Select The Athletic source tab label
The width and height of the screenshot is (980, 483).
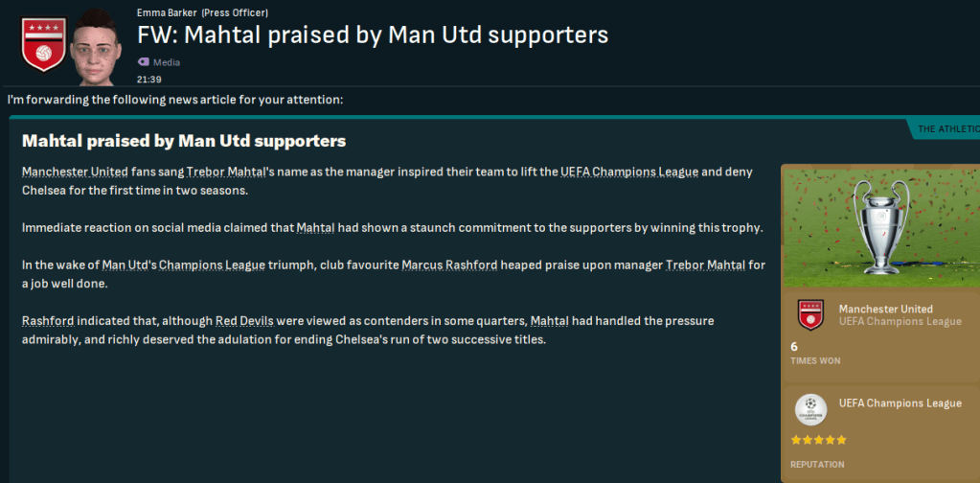946,129
